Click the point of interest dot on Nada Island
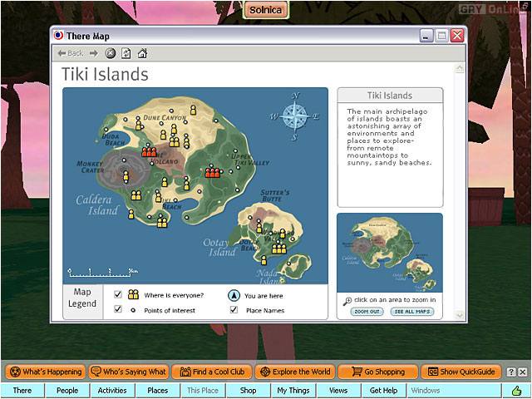This screenshot has height=399, width=532. pos(288,264)
